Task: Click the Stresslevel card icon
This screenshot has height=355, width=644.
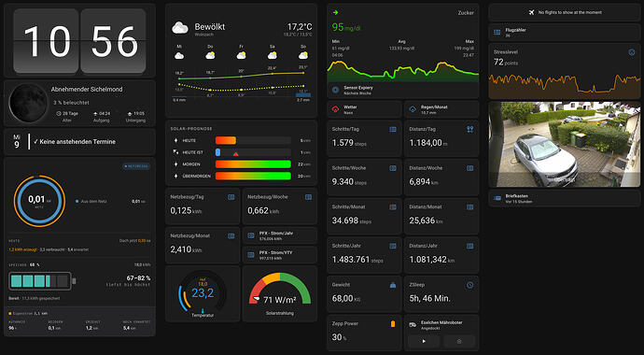Action: tap(632, 52)
